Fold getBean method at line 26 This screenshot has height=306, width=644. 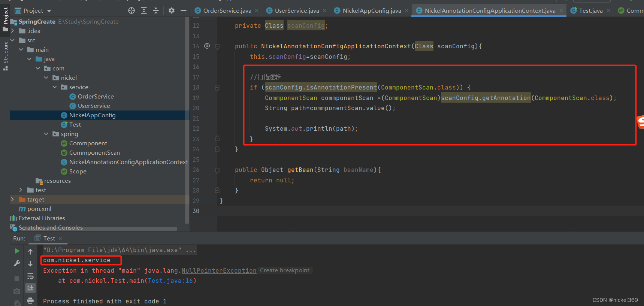click(217, 170)
